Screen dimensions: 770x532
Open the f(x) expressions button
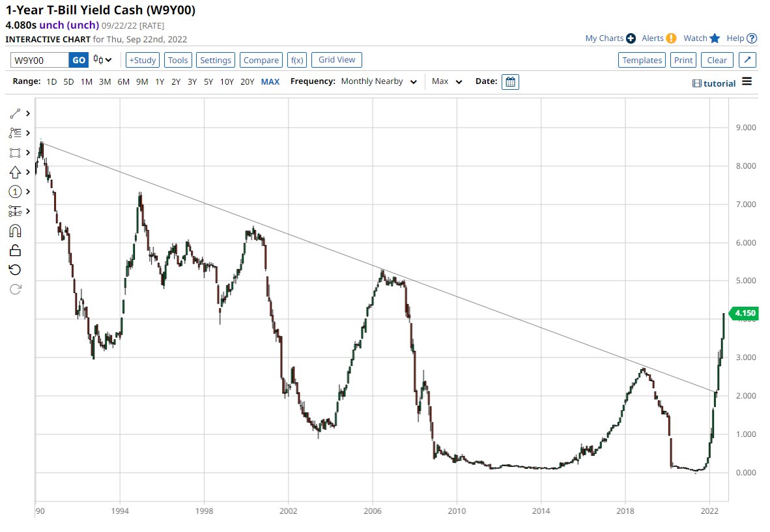[x=297, y=60]
